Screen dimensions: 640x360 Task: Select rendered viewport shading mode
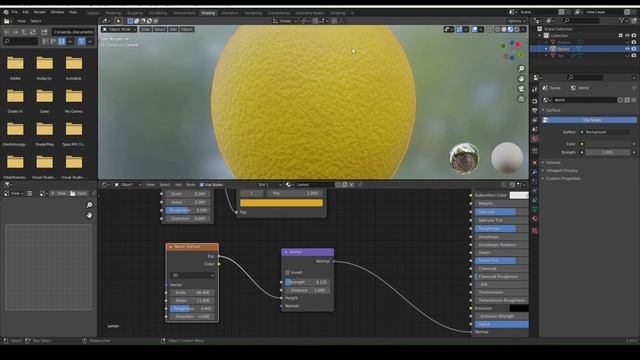pos(517,29)
